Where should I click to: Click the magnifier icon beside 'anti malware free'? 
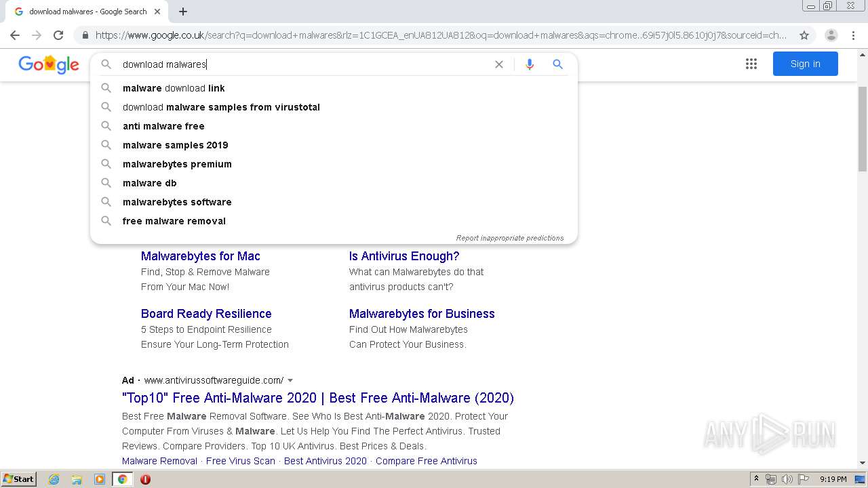point(106,126)
